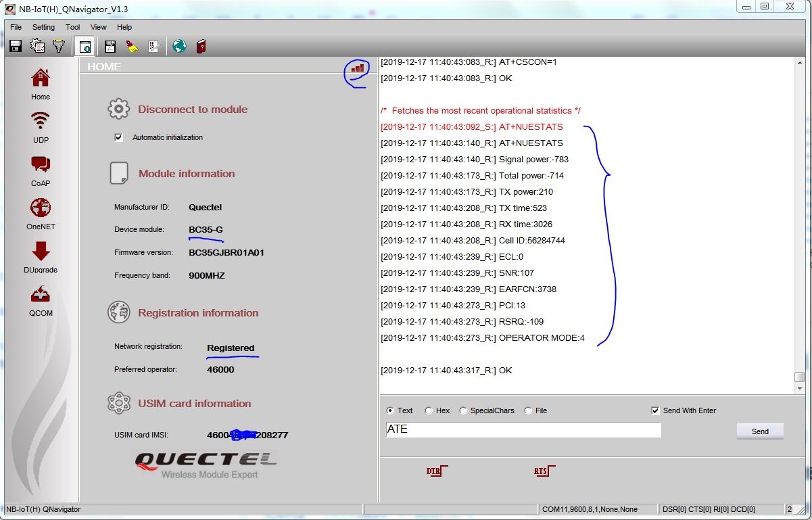Click the 900MHZ frequency band value
The height and width of the screenshot is (520, 812).
(x=207, y=275)
